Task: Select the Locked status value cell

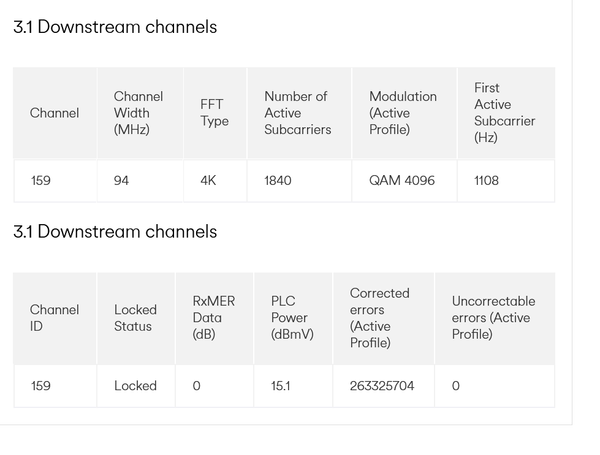Action: pos(135,386)
